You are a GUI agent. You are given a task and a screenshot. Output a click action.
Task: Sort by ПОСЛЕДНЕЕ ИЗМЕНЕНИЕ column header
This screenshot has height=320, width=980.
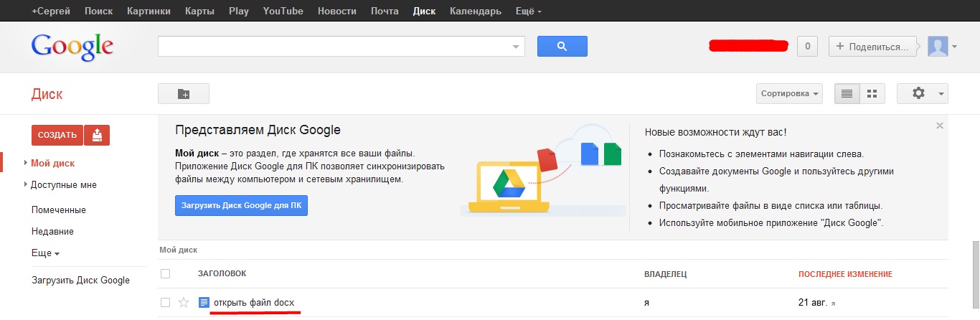click(845, 274)
